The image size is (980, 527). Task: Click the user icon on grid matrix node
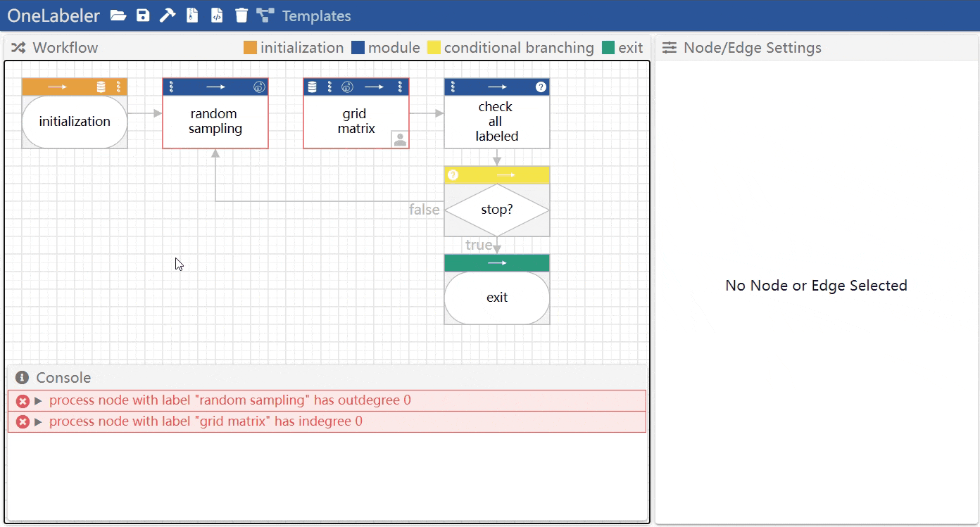400,139
